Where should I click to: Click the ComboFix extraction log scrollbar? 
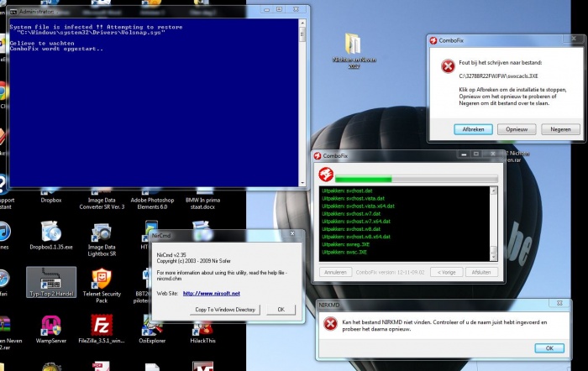pos(494,223)
